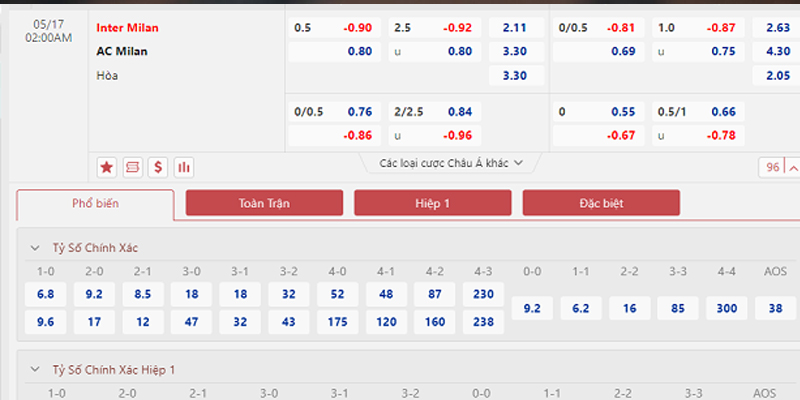Click the Inter Milan team name
This screenshot has height=400, width=800.
[128, 28]
